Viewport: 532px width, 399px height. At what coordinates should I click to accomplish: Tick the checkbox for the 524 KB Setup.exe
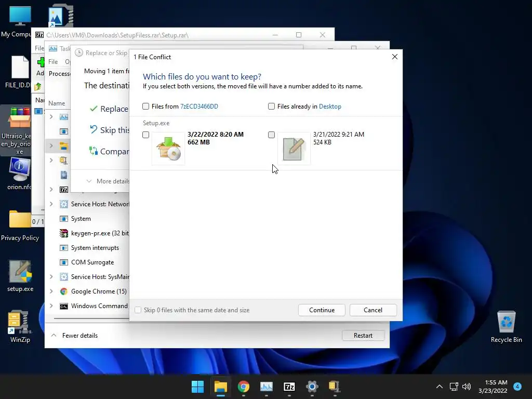271,135
